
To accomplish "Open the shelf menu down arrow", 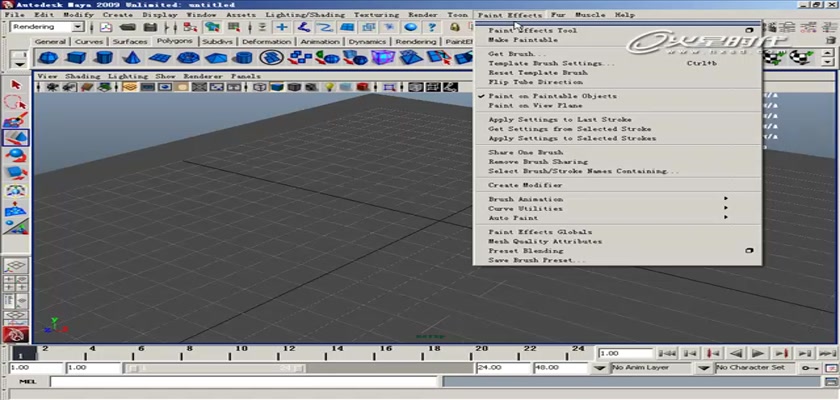I will (20, 65).
